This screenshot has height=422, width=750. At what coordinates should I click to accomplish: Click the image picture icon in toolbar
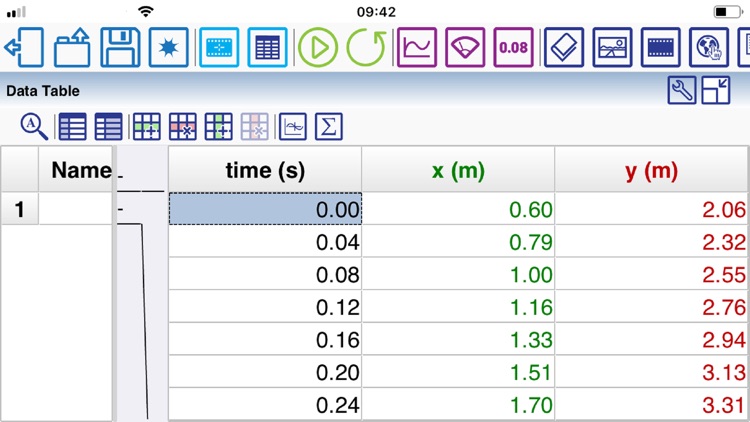point(612,47)
